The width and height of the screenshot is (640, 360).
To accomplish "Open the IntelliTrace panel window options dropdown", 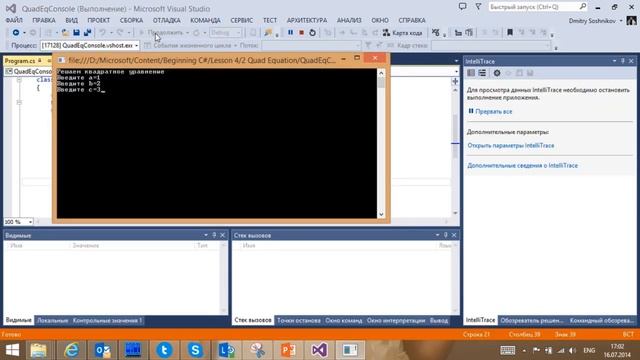I will 614,61.
